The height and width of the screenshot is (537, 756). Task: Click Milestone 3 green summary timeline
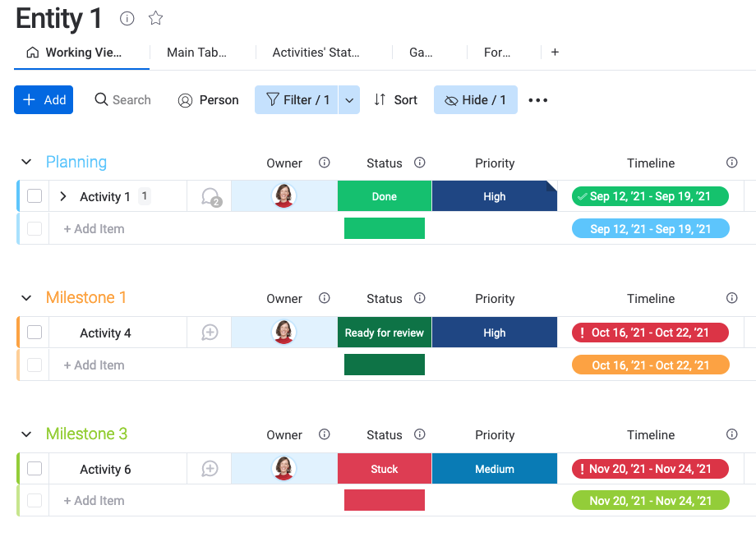pos(651,500)
